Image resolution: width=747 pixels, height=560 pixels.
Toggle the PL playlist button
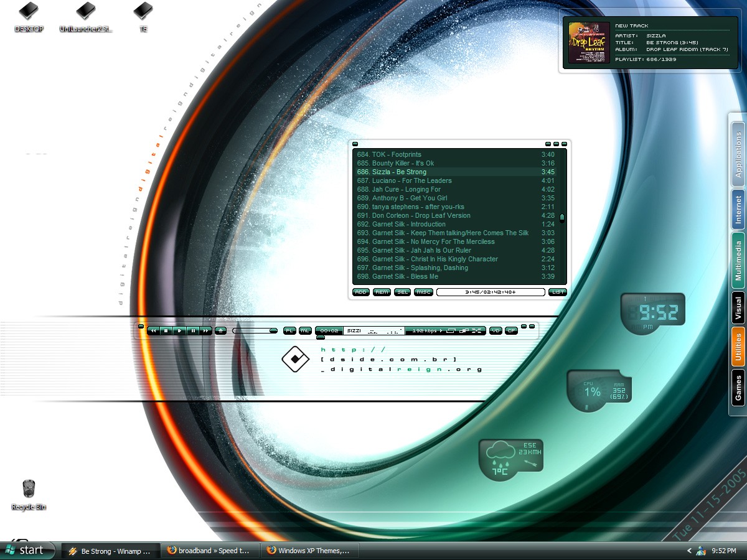point(289,330)
